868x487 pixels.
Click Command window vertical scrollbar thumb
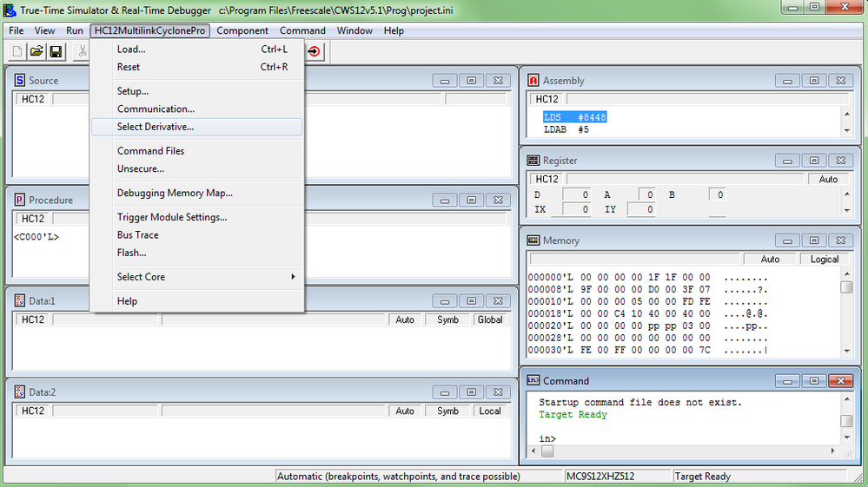pos(846,421)
